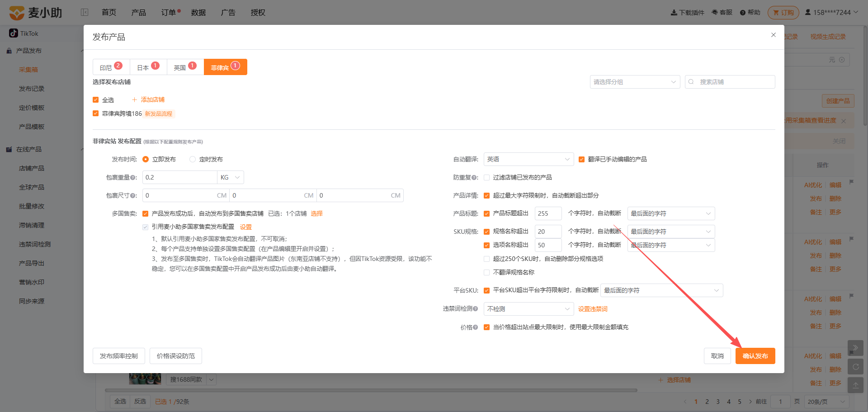Viewport: 868px width, 412px height.
Task: Click the 包裹重量 help question icon
Action: pos(133,178)
